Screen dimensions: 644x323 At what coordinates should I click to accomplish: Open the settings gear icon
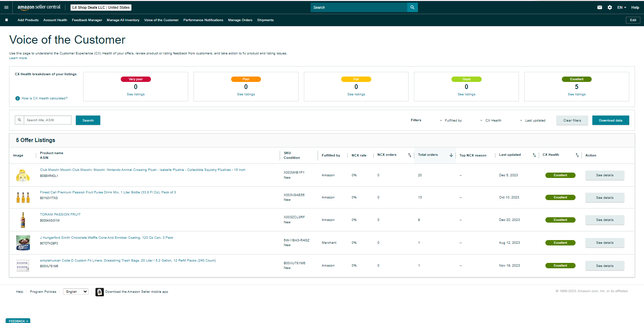point(610,7)
